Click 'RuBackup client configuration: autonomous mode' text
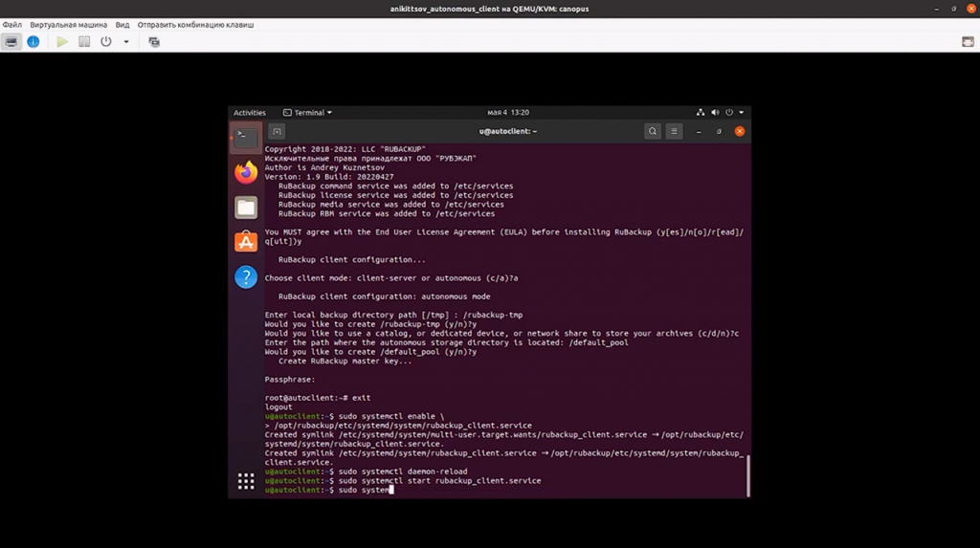 (385, 296)
